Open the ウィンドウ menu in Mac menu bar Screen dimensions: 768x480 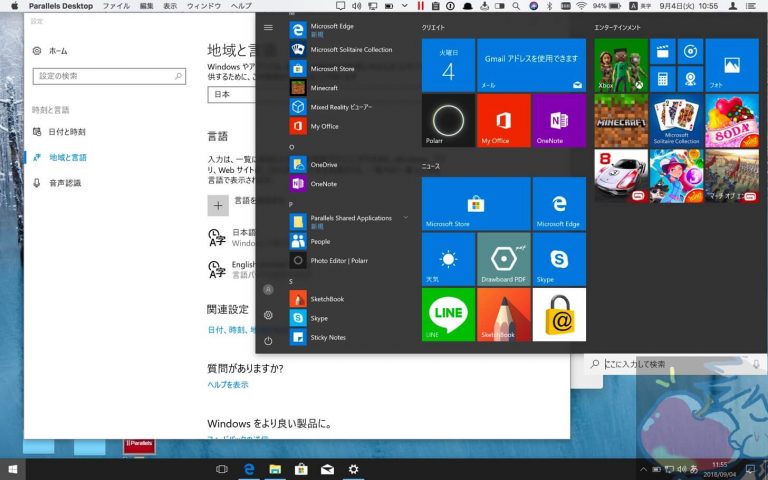coord(204,6)
